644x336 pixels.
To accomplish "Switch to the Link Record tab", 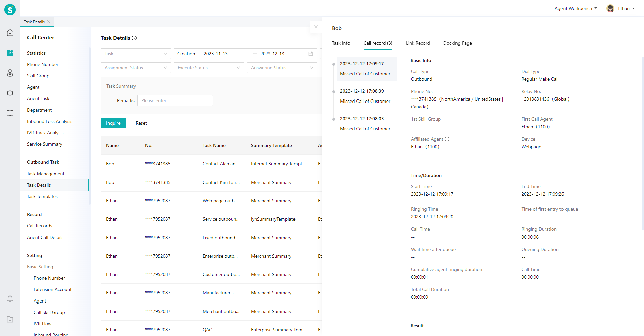I will (418, 43).
